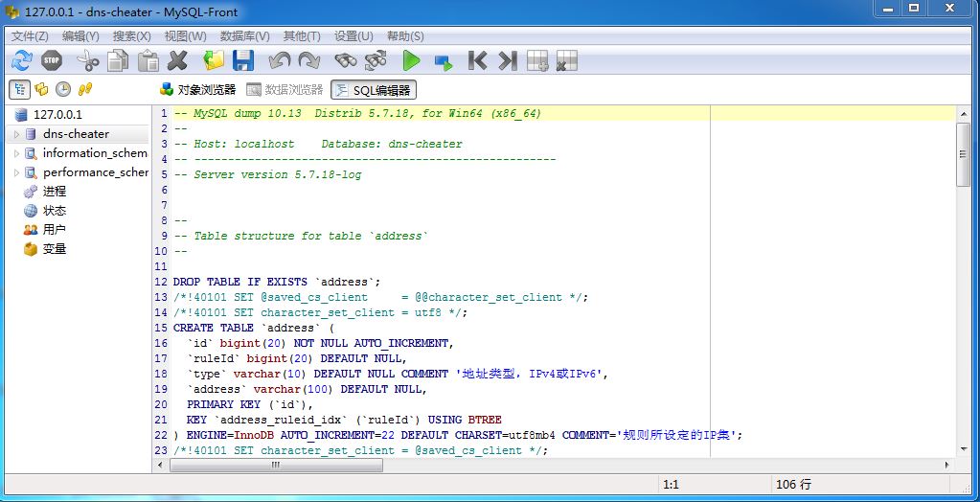
Task: Click the Paste clipboard icon
Action: (148, 60)
